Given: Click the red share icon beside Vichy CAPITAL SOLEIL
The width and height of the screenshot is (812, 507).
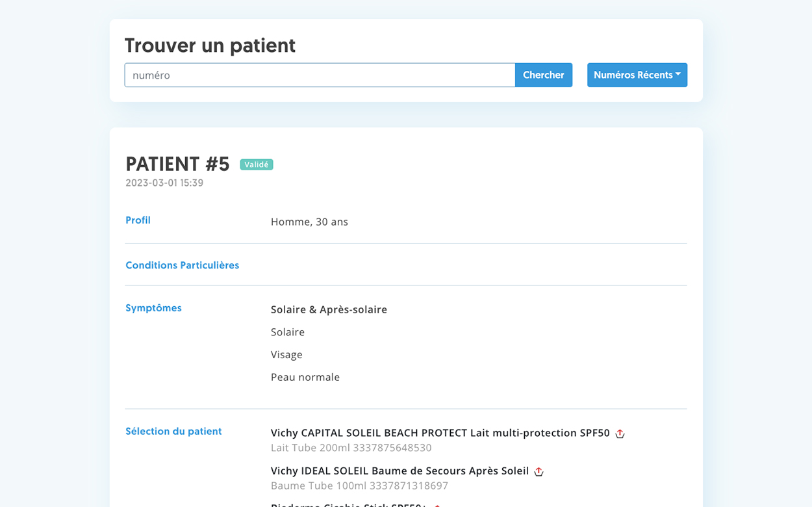Looking at the screenshot, I should tap(620, 434).
